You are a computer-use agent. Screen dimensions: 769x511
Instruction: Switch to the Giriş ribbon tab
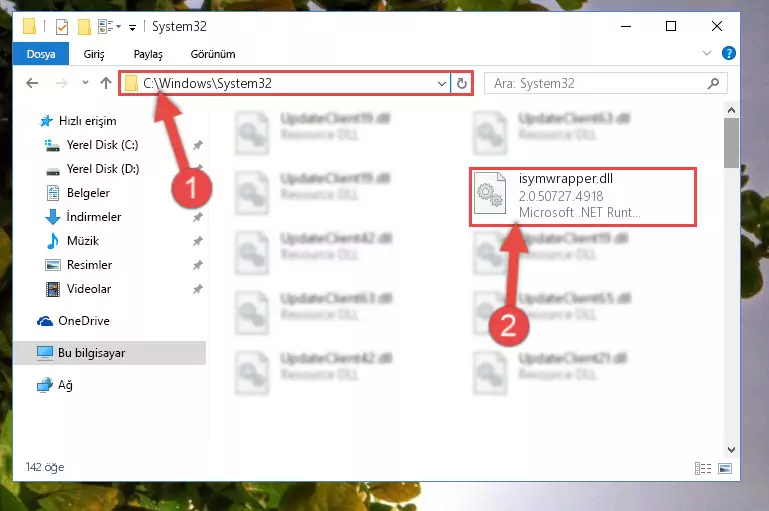pos(94,54)
